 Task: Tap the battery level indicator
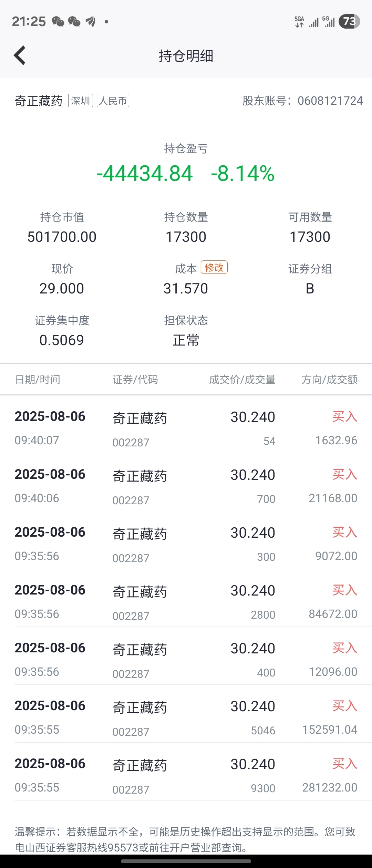(x=349, y=21)
